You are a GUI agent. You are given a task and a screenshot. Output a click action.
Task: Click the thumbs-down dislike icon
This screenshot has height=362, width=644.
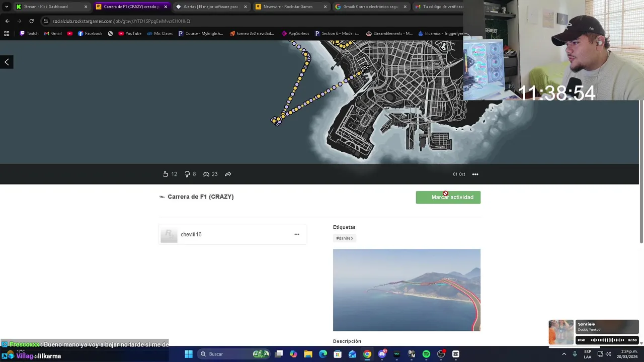pyautogui.click(x=187, y=174)
